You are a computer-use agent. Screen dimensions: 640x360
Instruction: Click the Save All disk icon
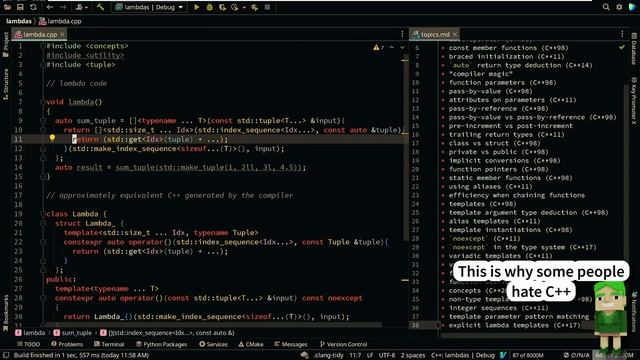tap(20, 7)
